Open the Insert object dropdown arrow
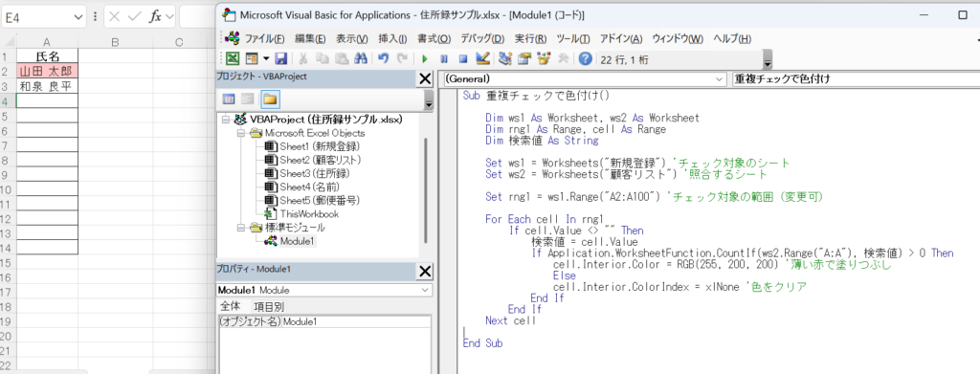The image size is (980, 374). click(x=266, y=58)
